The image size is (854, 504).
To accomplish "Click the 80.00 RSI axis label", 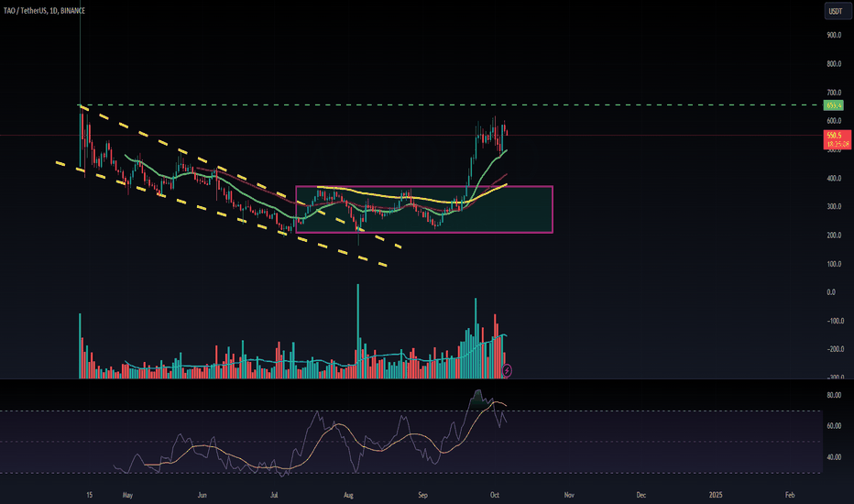I will (834, 395).
